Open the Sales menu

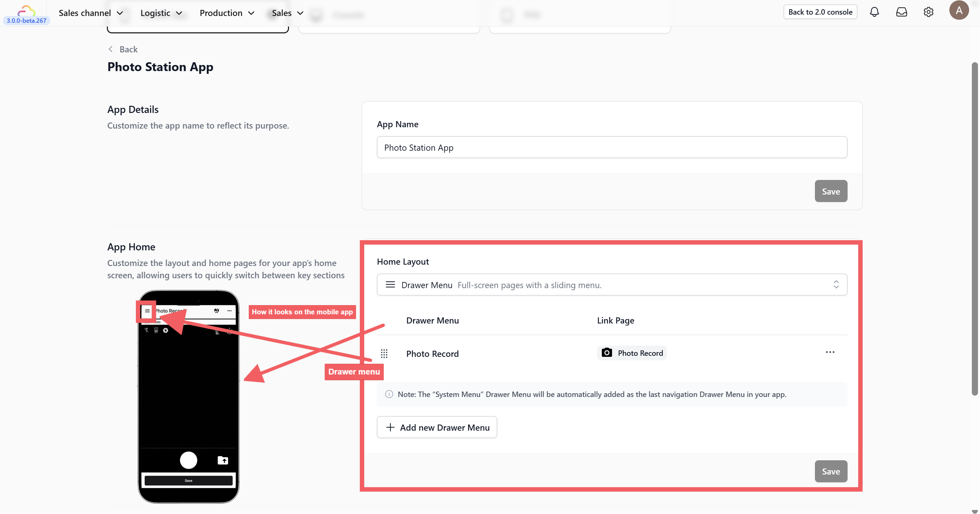[287, 13]
